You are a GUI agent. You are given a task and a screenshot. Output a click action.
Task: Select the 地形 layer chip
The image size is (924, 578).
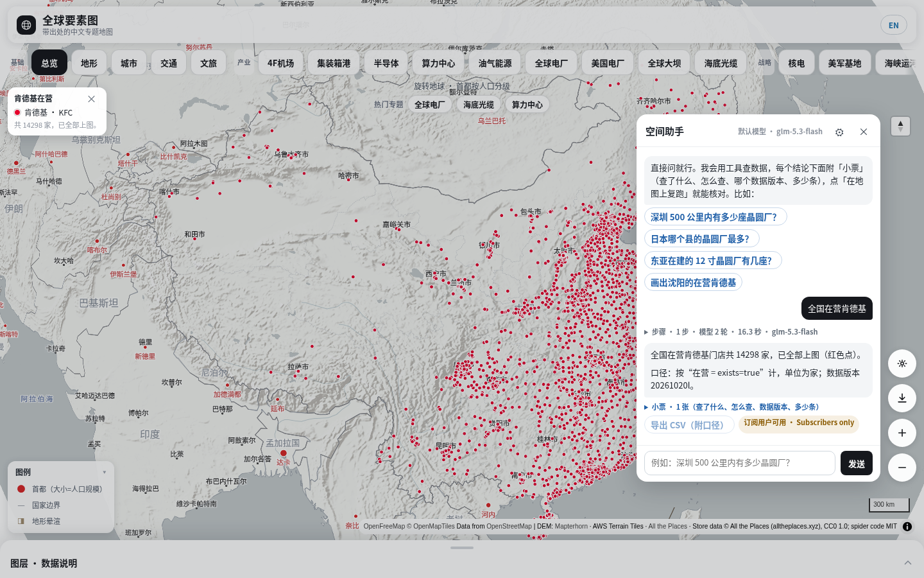point(89,63)
